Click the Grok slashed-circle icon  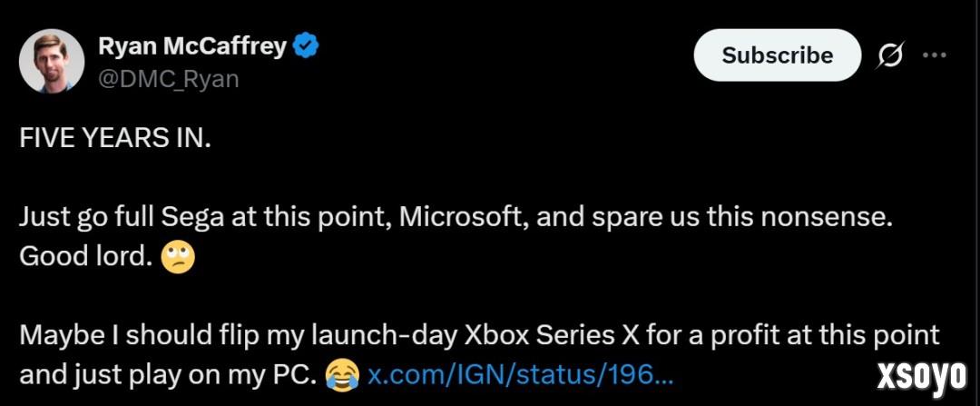[x=890, y=55]
